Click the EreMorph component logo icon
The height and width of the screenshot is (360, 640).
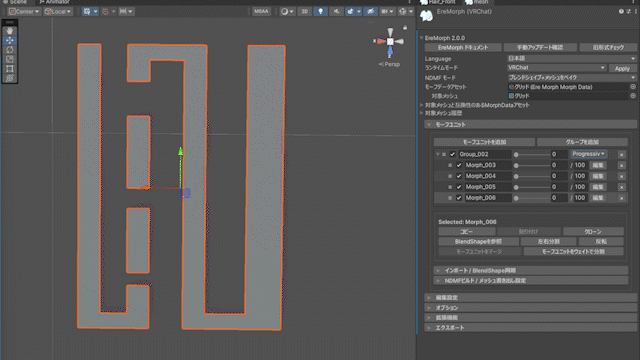(x=427, y=16)
